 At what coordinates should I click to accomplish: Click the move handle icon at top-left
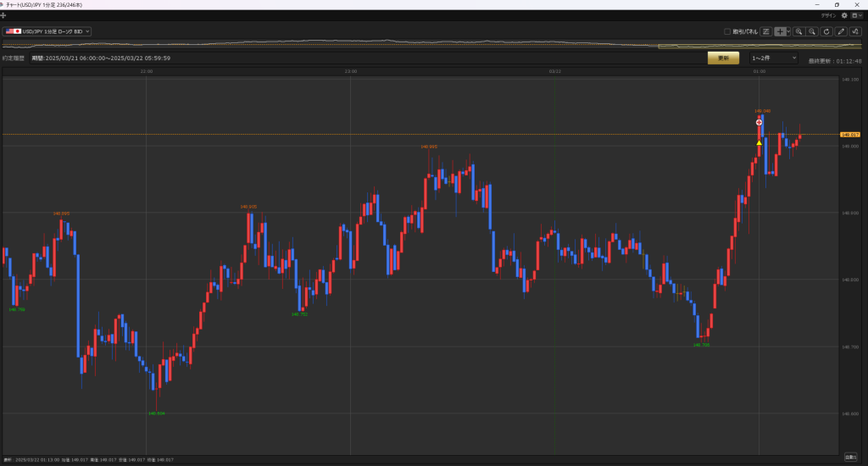[x=3, y=15]
